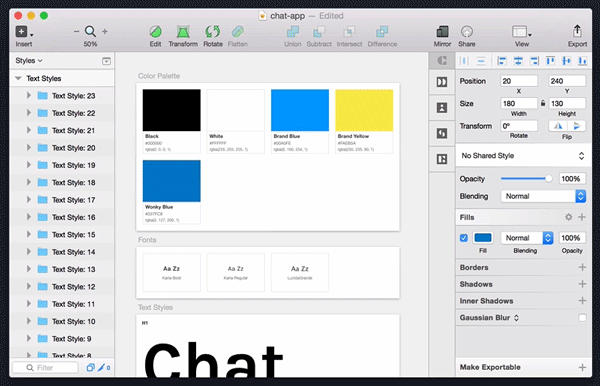Open the No Shared Style dropdown
The image size is (600, 386).
523,156
